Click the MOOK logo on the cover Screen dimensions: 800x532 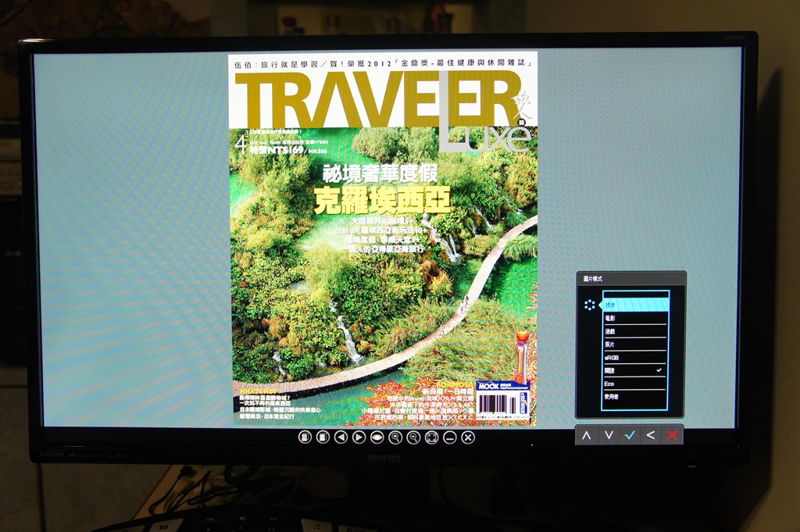488,386
